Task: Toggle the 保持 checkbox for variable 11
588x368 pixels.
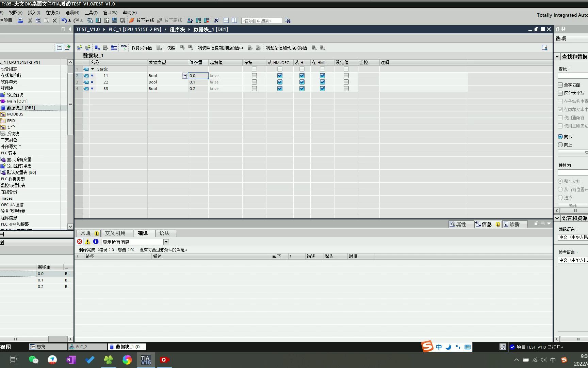Action: pos(254,76)
